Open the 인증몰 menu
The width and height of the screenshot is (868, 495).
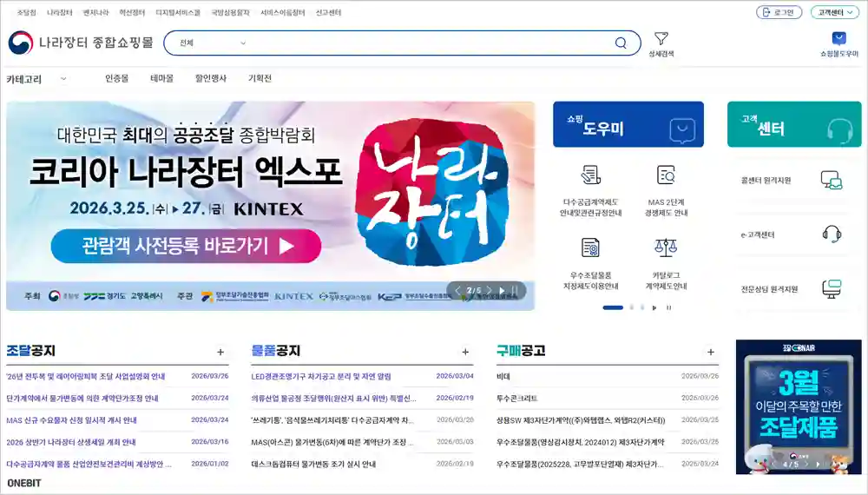pyautogui.click(x=117, y=79)
